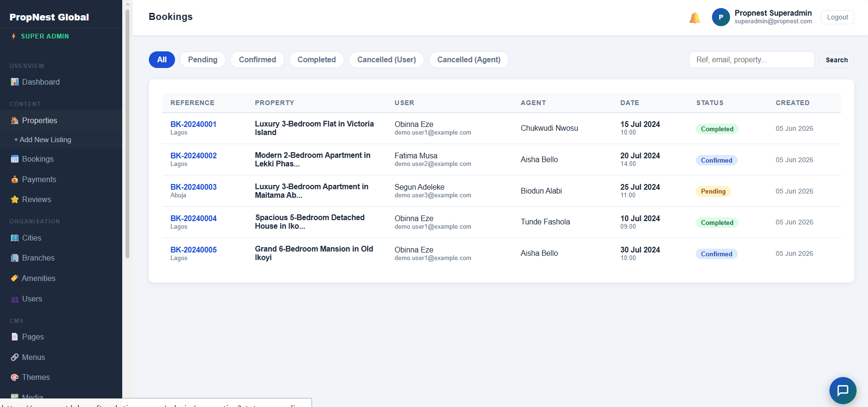
Task: Click the Users people icon
Action: (x=15, y=299)
